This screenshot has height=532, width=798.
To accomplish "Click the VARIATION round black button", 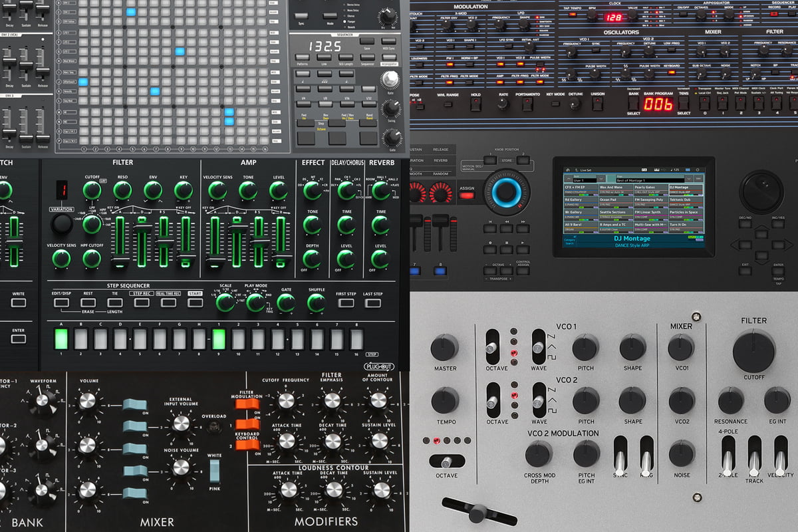I will 62,224.
